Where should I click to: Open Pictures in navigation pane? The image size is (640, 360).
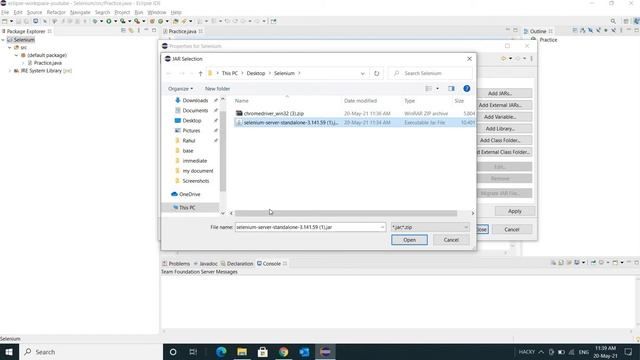191,131
